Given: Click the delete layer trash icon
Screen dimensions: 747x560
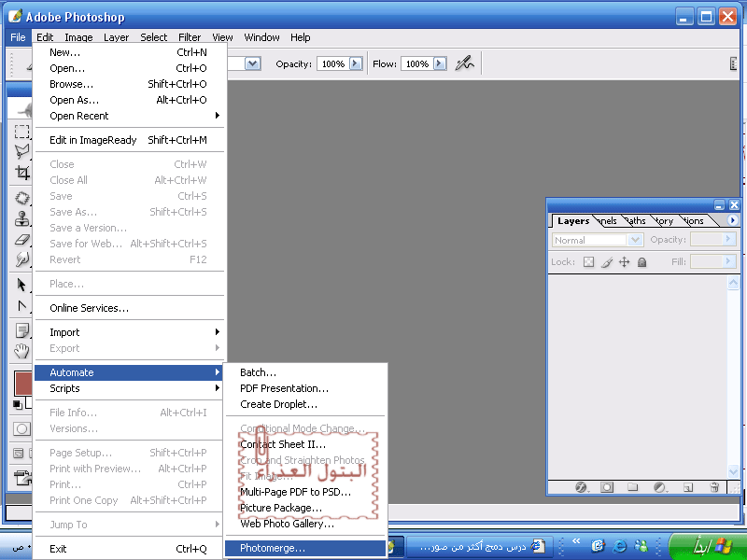Looking at the screenshot, I should [714, 487].
